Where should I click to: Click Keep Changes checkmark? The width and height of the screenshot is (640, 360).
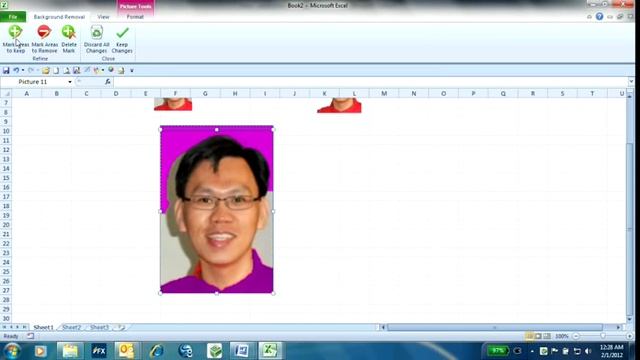pyautogui.click(x=122, y=39)
